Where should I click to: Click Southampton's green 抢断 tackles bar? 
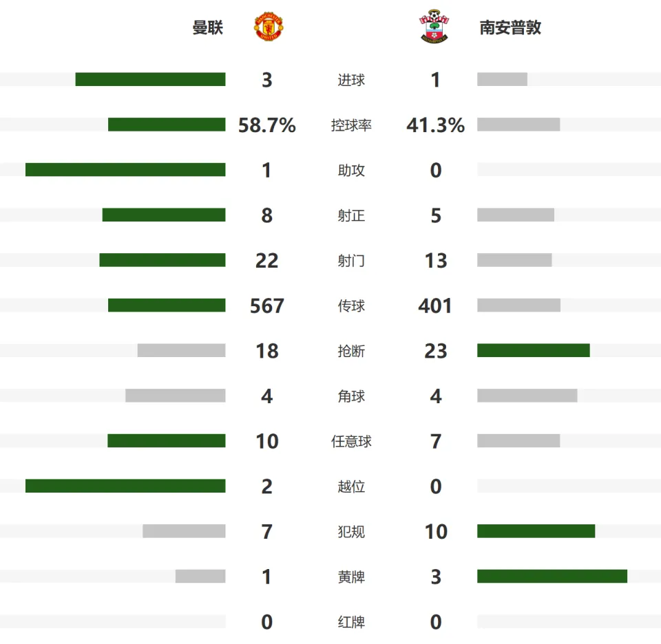[533, 350]
